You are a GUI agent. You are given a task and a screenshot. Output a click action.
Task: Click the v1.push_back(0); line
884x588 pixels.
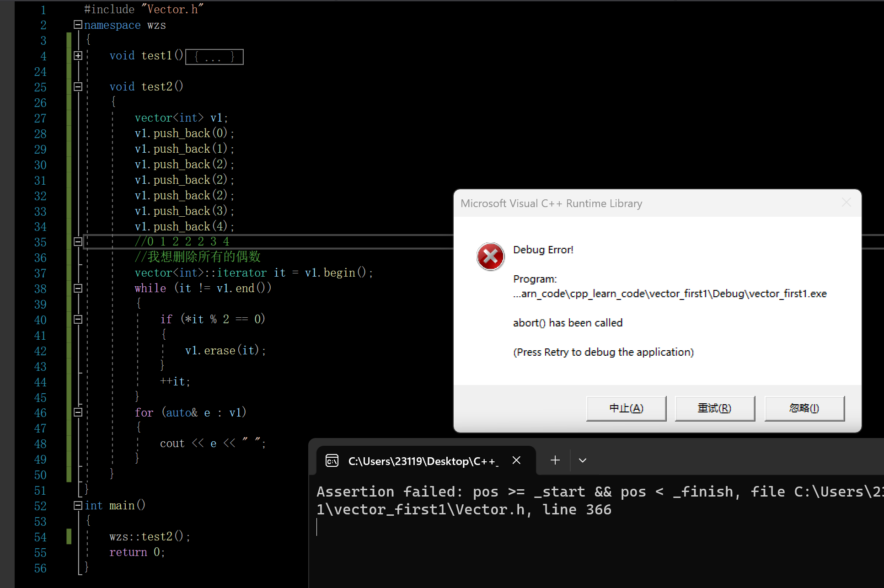[184, 134]
